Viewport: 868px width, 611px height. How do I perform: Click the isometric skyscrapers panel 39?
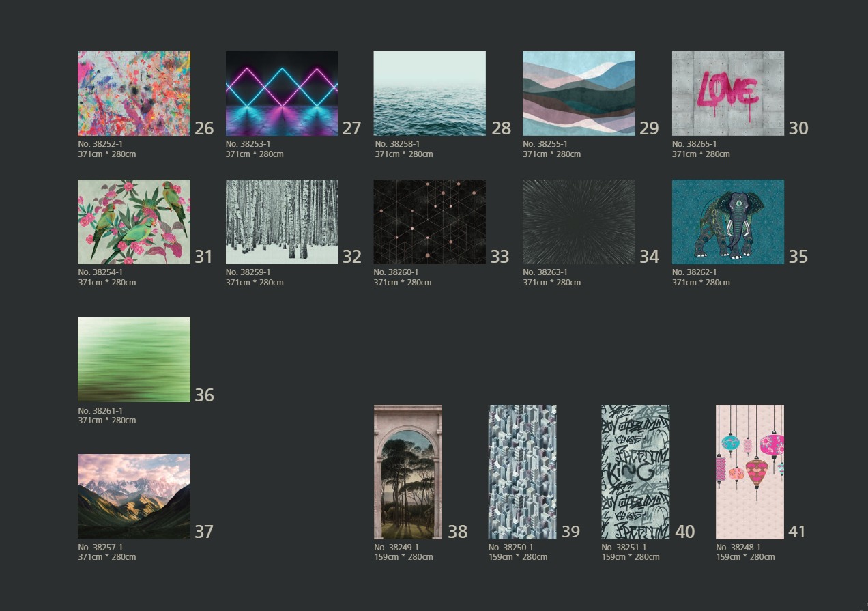(x=523, y=472)
